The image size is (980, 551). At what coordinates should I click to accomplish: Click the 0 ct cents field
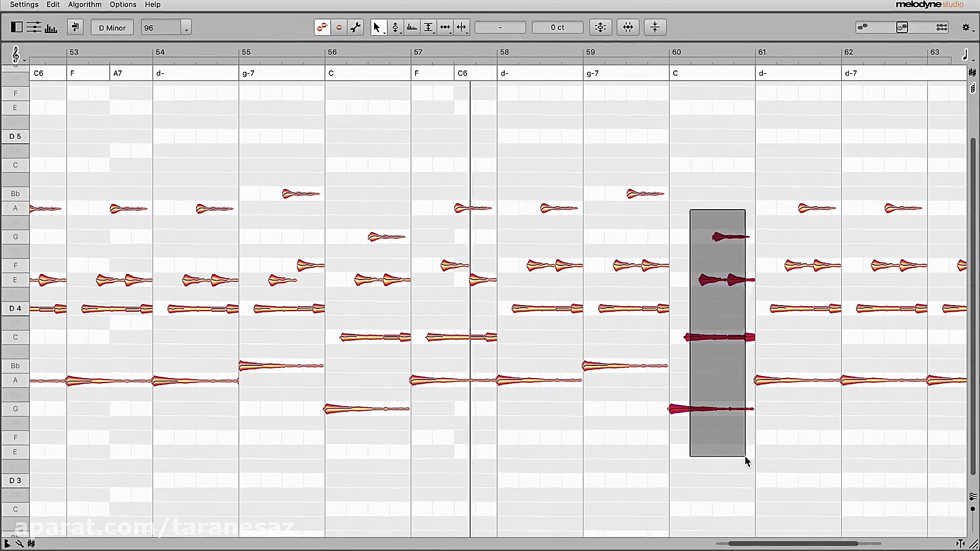point(557,27)
